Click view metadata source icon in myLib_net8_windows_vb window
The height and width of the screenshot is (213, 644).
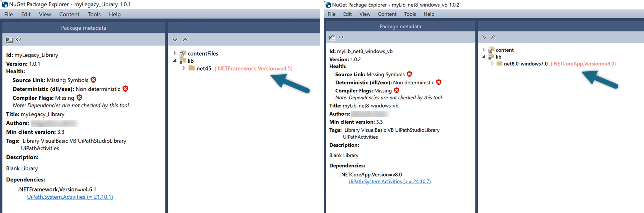(x=341, y=37)
